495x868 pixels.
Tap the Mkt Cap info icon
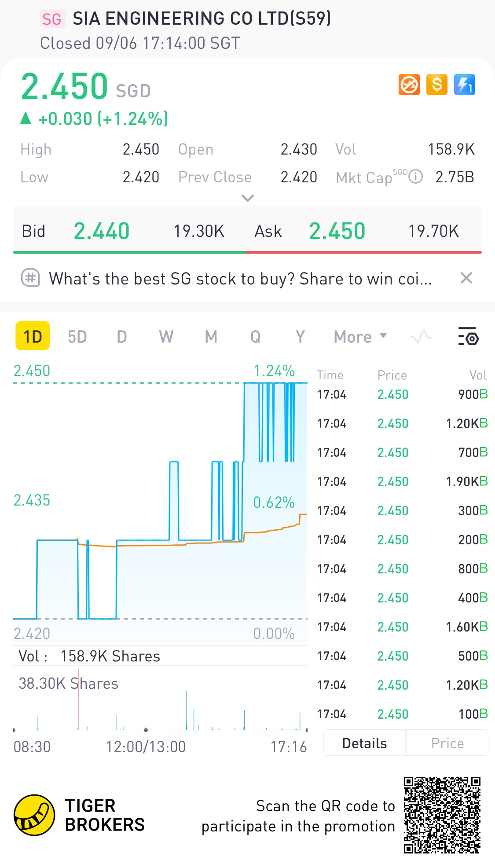click(416, 177)
